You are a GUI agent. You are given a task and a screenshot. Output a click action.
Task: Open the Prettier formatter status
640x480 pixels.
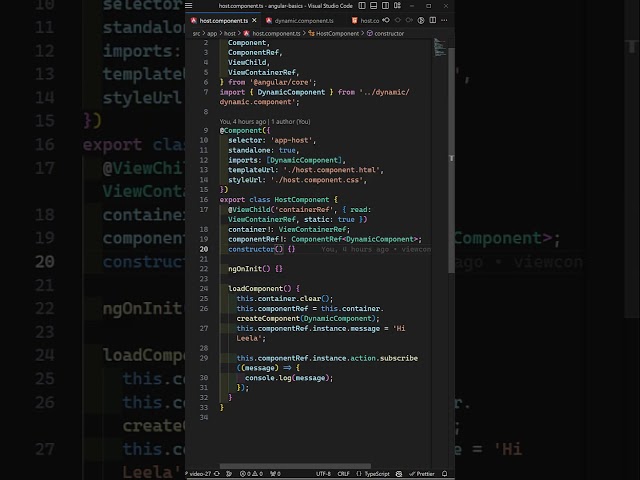click(x=422, y=474)
